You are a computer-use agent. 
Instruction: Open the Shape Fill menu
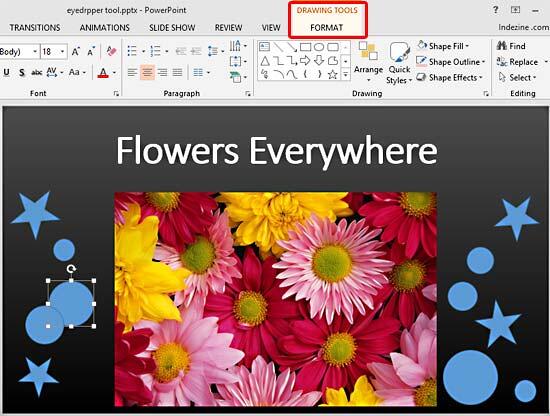click(443, 46)
